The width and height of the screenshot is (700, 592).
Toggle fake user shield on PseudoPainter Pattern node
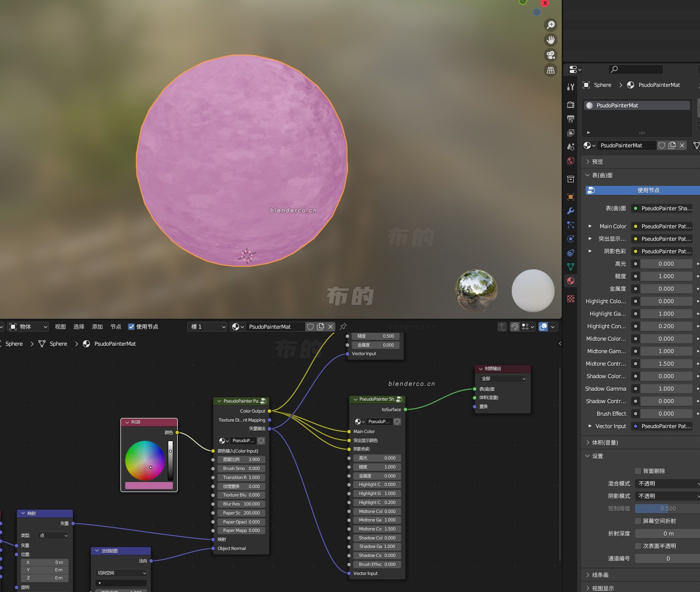click(261, 441)
